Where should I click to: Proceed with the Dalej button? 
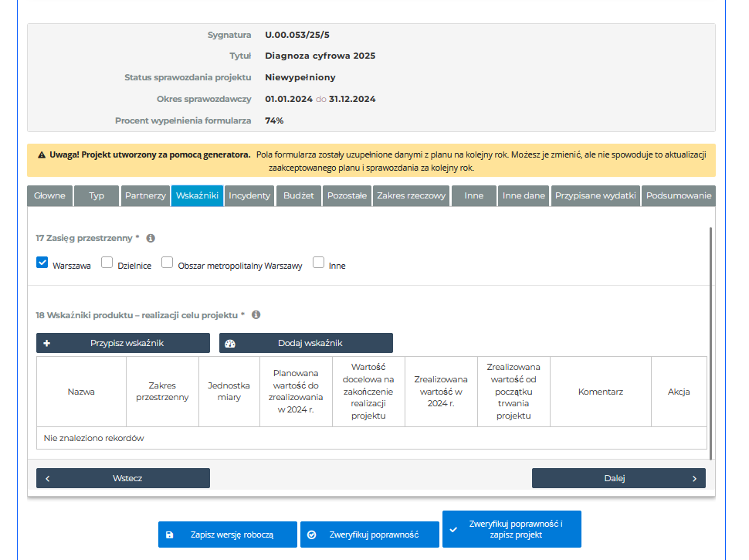pyautogui.click(x=619, y=478)
